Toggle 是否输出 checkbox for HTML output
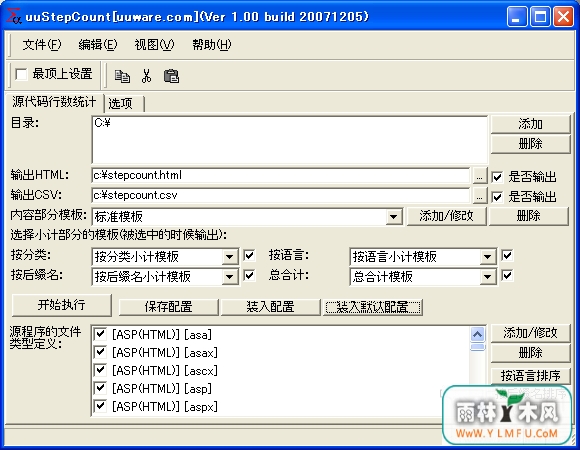 [498, 177]
